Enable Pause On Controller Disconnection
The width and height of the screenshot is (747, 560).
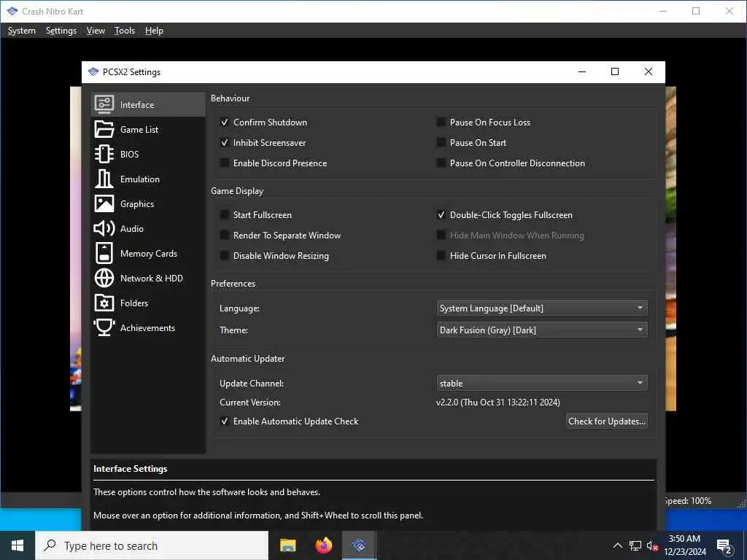pos(441,163)
